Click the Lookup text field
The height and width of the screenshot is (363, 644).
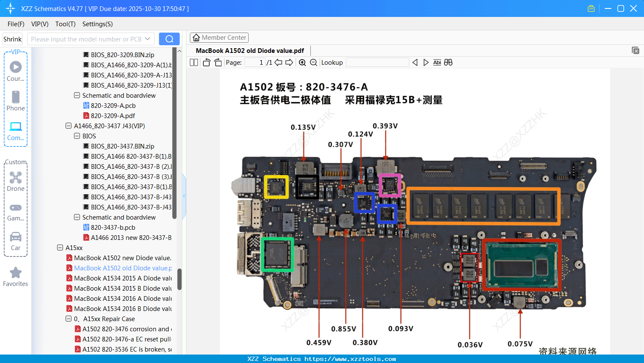(377, 63)
